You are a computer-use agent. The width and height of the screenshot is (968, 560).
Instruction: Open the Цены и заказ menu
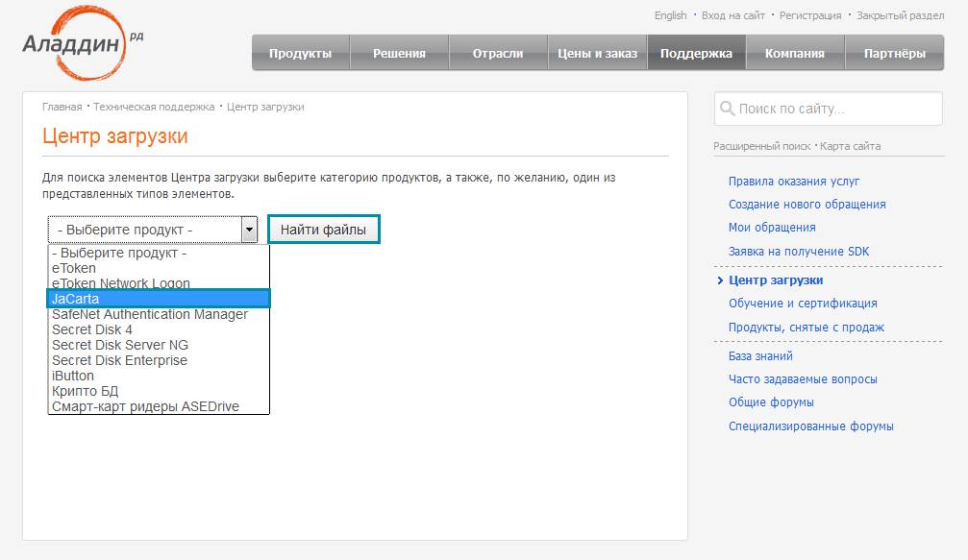click(x=597, y=54)
